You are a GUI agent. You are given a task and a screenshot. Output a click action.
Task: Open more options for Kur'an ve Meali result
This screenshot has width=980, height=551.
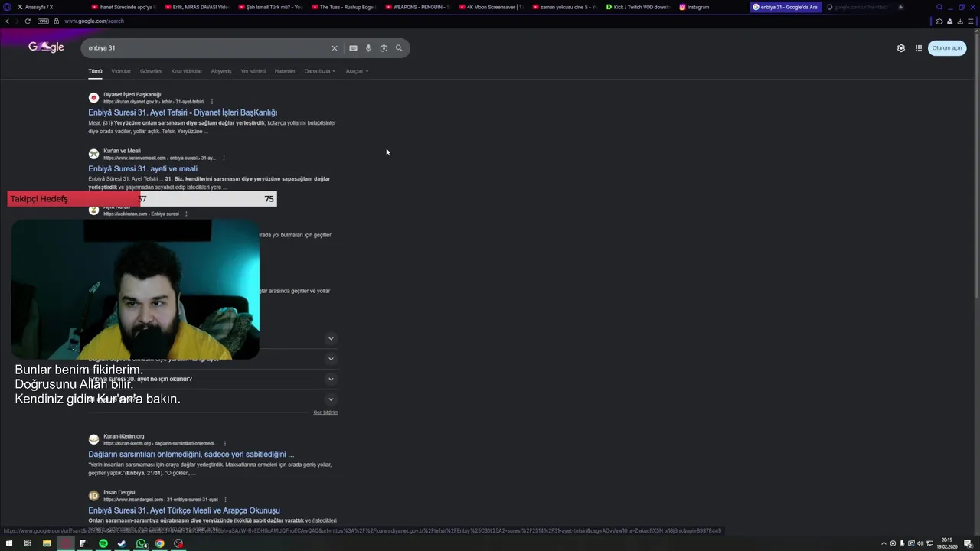pos(224,158)
